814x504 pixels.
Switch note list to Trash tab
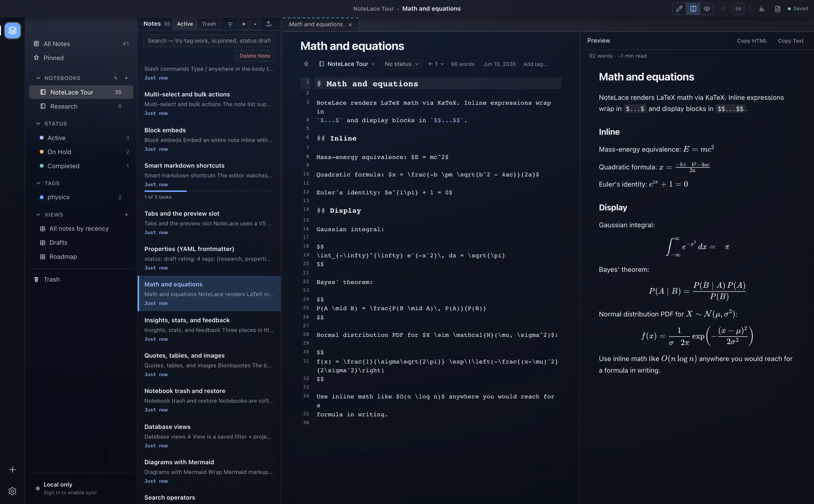pos(209,24)
